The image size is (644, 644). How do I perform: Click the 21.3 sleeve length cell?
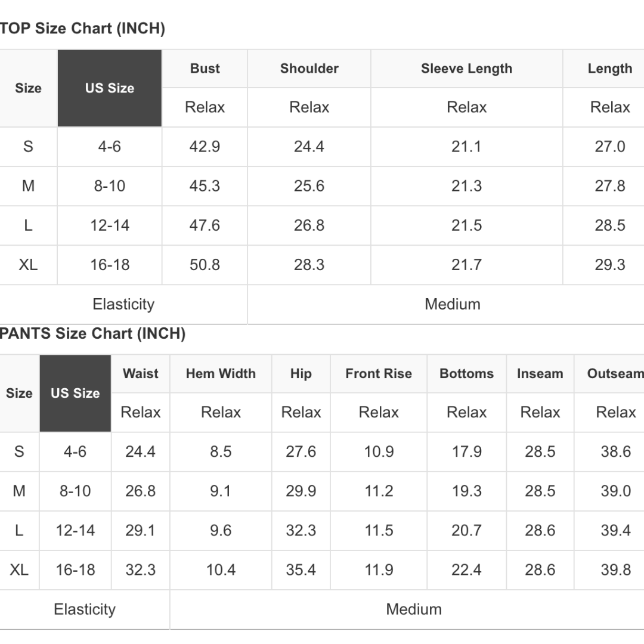click(466, 186)
